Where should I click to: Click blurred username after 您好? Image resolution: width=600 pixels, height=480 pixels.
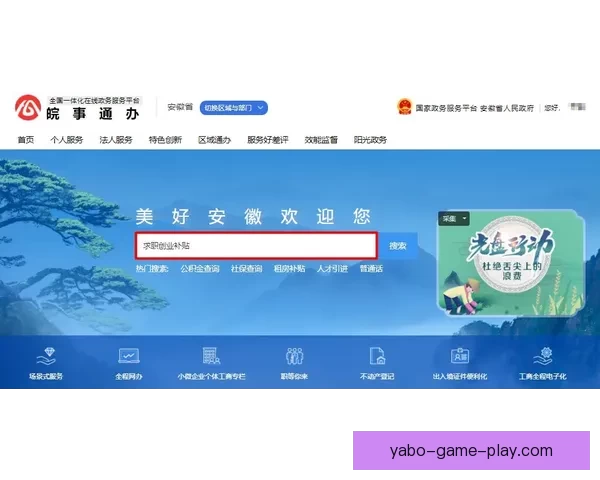click(x=578, y=107)
